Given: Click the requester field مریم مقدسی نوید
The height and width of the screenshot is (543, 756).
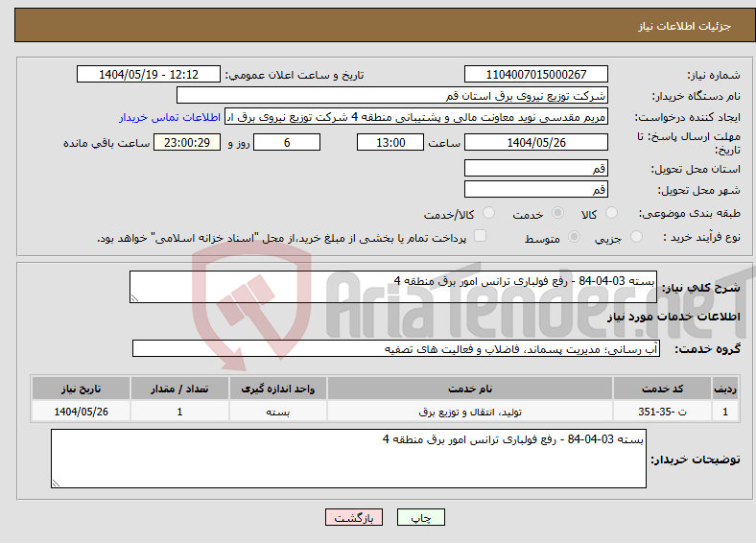Looking at the screenshot, I should click(416, 117).
